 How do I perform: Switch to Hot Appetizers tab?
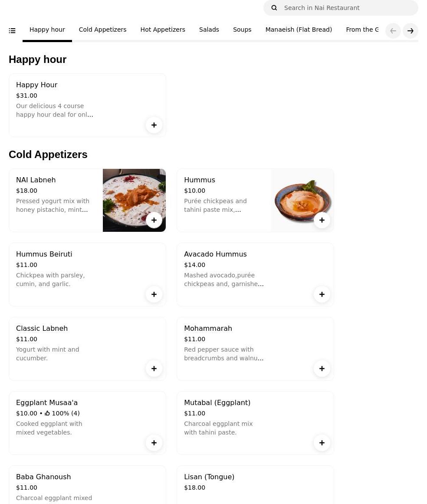(163, 30)
